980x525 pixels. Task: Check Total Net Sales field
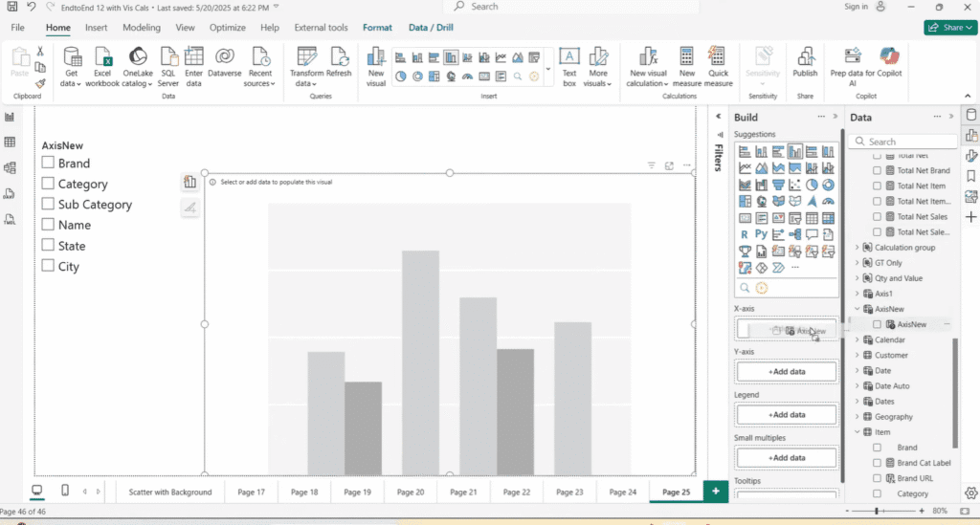[877, 217]
